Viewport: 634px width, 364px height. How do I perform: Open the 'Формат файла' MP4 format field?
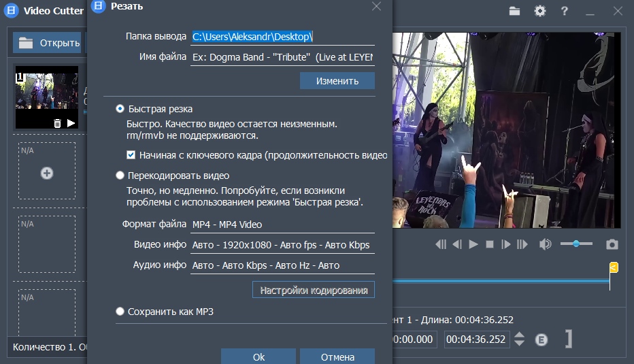pos(282,225)
